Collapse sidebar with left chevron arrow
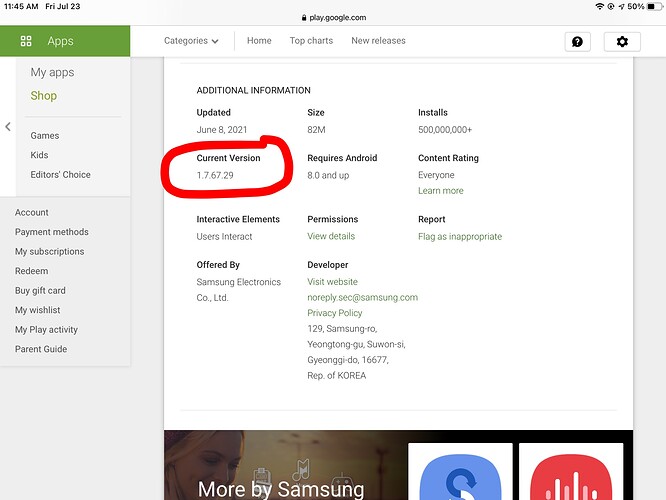The image size is (666, 500). tap(8, 127)
